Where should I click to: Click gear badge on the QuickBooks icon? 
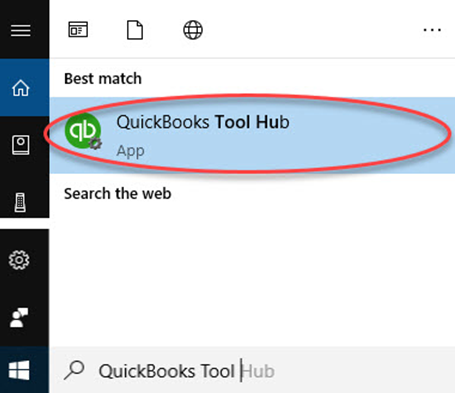coord(96,143)
